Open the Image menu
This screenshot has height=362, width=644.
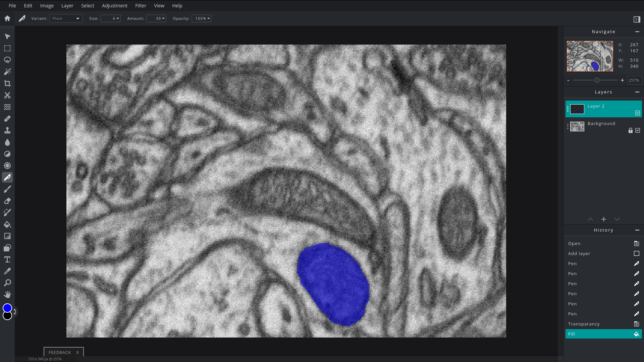point(47,6)
